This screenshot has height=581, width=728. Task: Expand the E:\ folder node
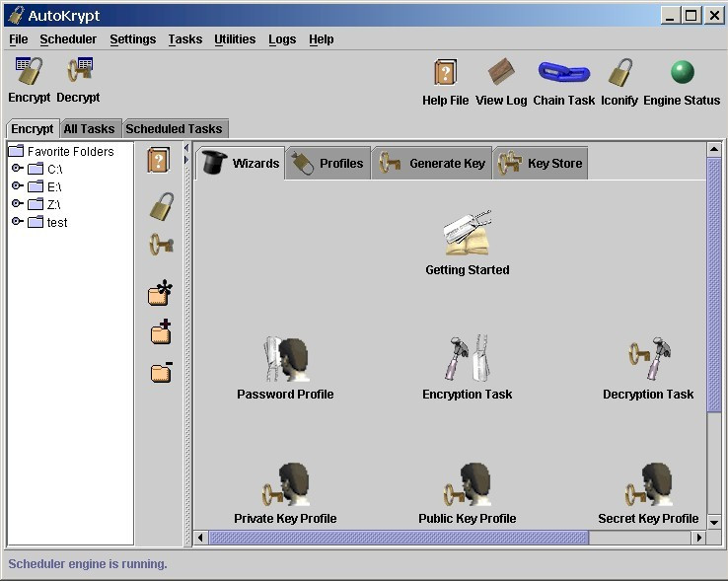pyautogui.click(x=17, y=185)
